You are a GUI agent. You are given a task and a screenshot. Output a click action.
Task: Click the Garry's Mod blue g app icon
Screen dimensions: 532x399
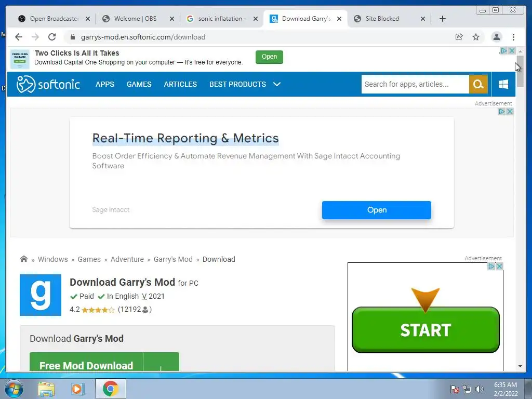point(41,295)
